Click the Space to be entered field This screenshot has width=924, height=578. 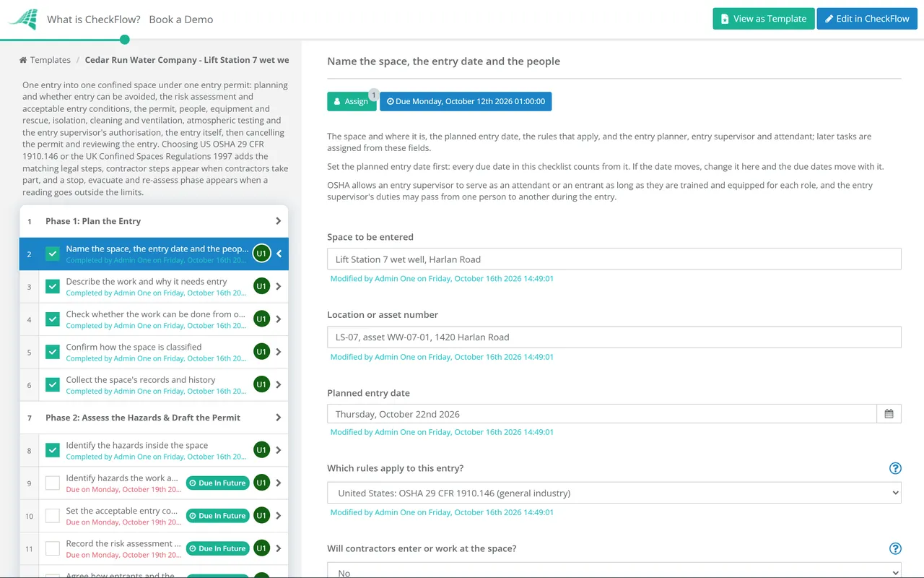[x=614, y=259]
